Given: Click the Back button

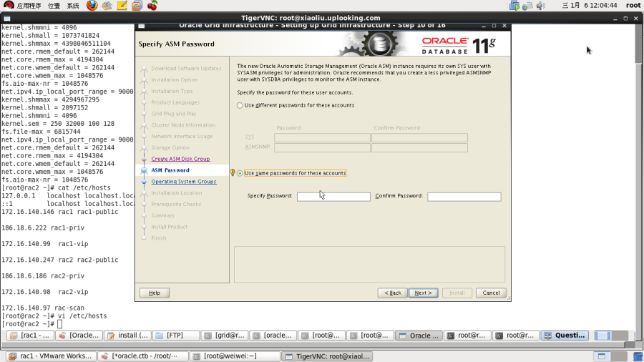Looking at the screenshot, I should [393, 293].
